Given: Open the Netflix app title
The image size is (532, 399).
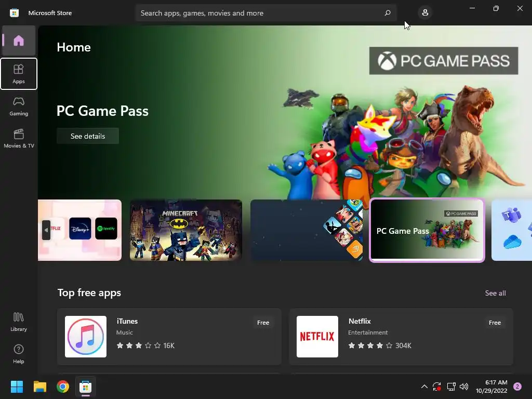Looking at the screenshot, I should coord(360,321).
